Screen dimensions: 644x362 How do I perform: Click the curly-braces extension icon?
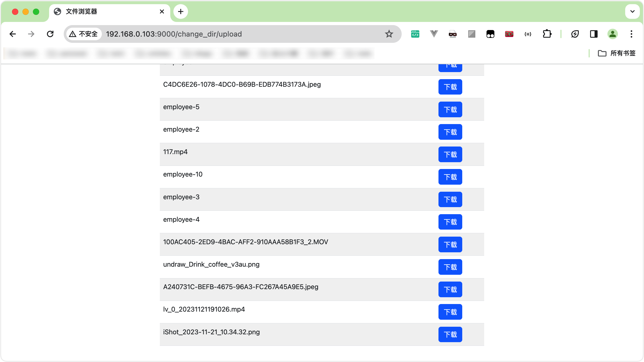click(x=528, y=34)
